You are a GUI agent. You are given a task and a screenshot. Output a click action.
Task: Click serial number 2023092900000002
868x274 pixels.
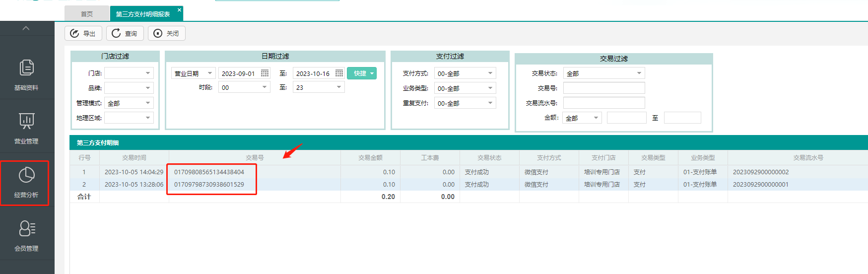(x=761, y=172)
